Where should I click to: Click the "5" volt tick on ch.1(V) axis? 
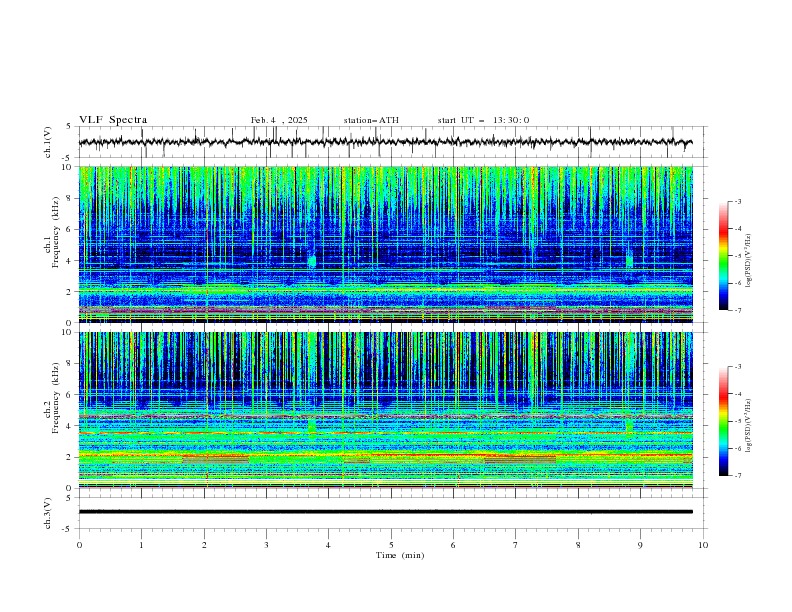[x=70, y=127]
